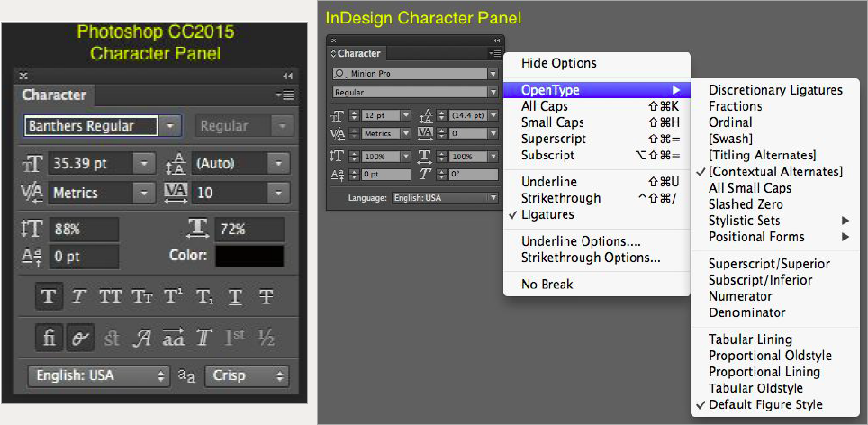Click leading icon in Photoshop panel

pyautogui.click(x=177, y=164)
